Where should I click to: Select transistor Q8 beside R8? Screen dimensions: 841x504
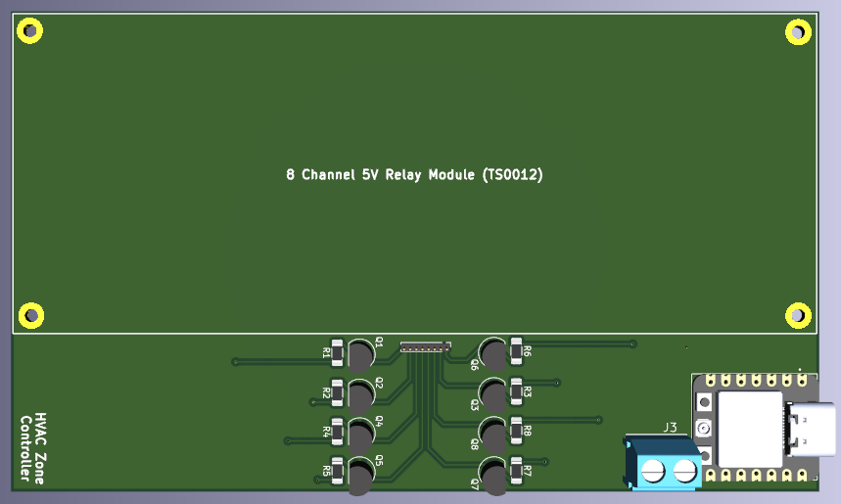(x=492, y=432)
